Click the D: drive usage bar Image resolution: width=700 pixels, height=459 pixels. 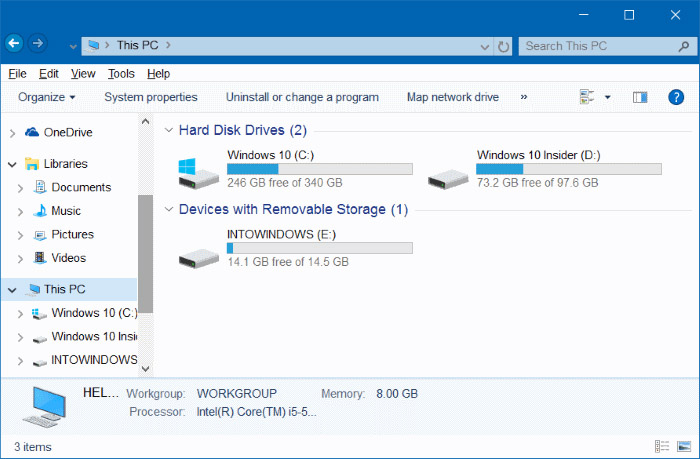(x=569, y=169)
